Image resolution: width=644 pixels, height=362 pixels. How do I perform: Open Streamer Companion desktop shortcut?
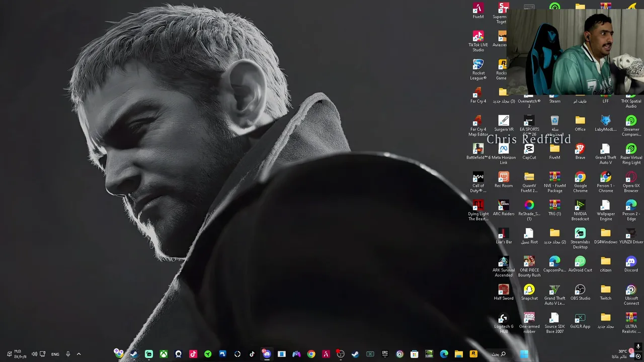tap(631, 126)
